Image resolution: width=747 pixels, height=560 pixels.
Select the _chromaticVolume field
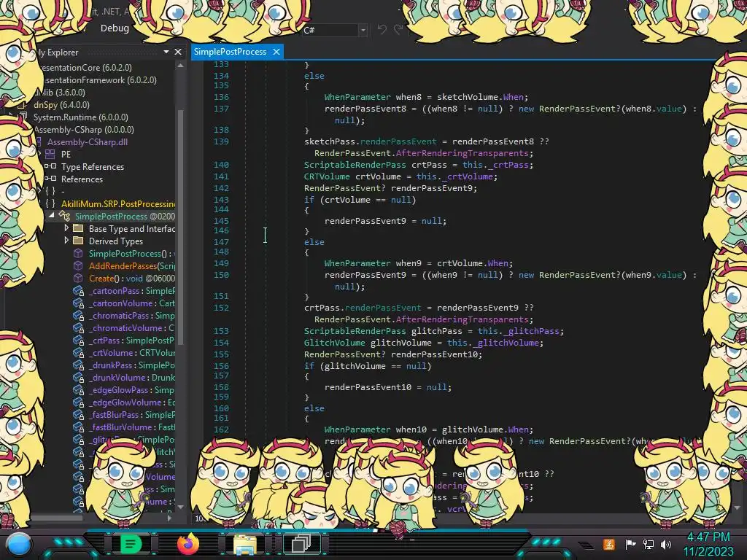point(132,327)
